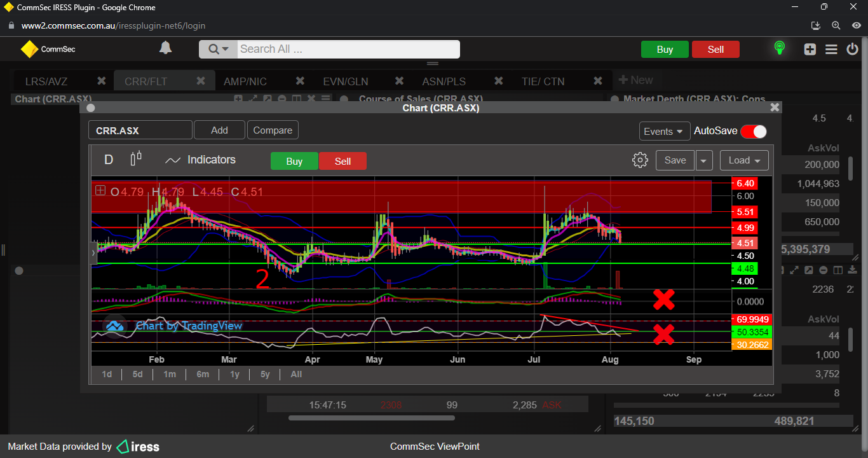Click the current price 4.51 axis label
This screenshot has width=868, height=458.
[x=745, y=243]
